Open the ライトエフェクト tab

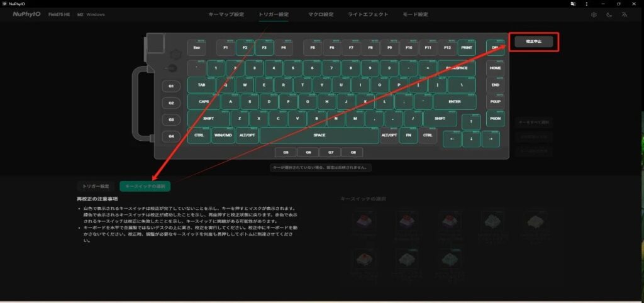(368, 14)
